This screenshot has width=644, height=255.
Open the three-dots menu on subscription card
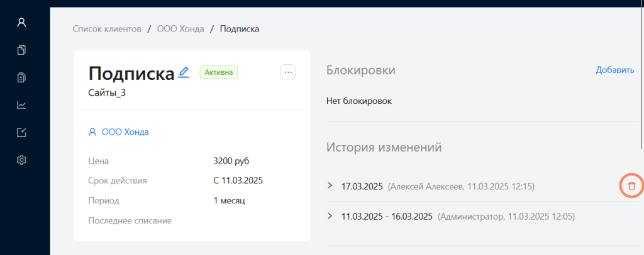(288, 72)
